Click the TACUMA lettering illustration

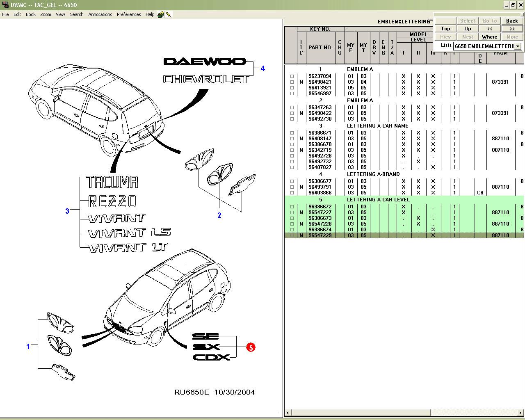pyautogui.click(x=112, y=182)
